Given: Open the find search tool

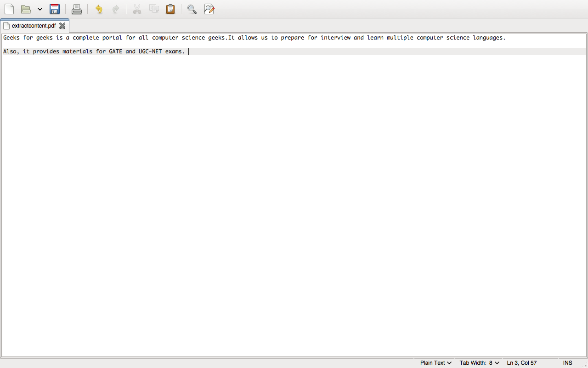Looking at the screenshot, I should pyautogui.click(x=192, y=9).
